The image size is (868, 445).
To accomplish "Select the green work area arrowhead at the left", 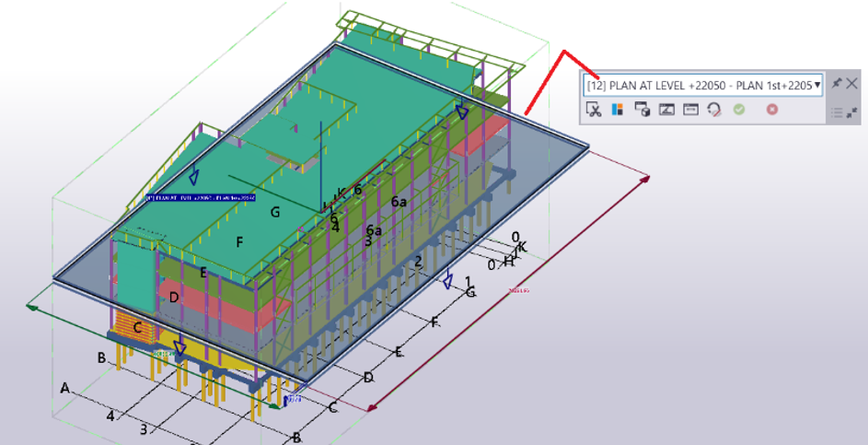I will pos(31,306).
